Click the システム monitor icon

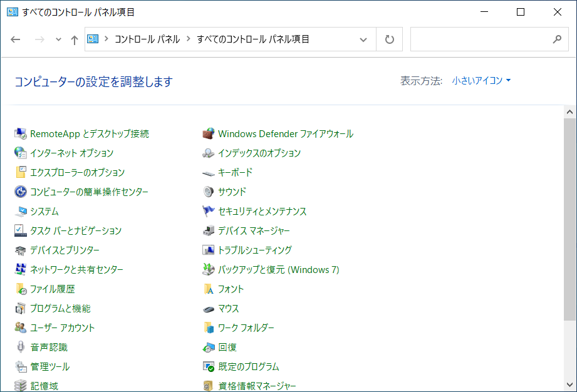pos(21,211)
